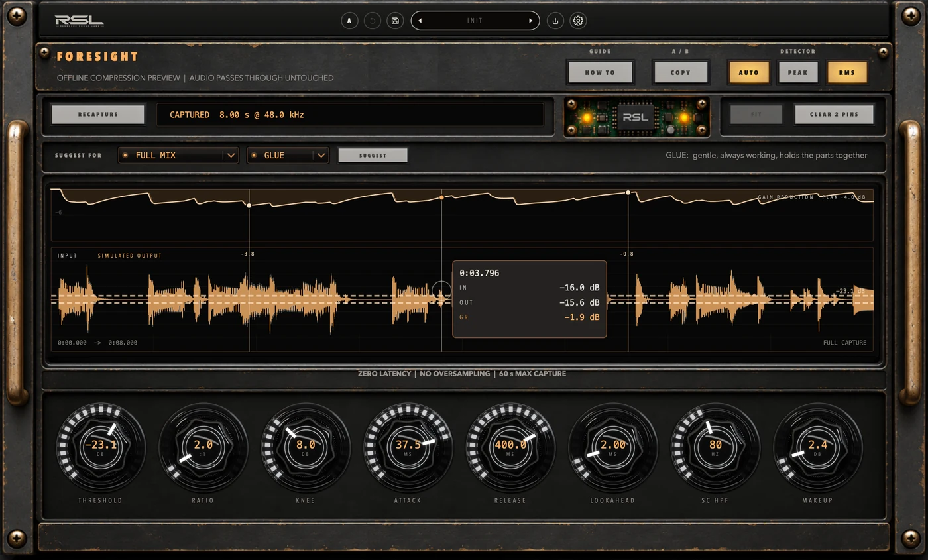The image size is (928, 560).
Task: Go to the next preset
Action: 530,21
